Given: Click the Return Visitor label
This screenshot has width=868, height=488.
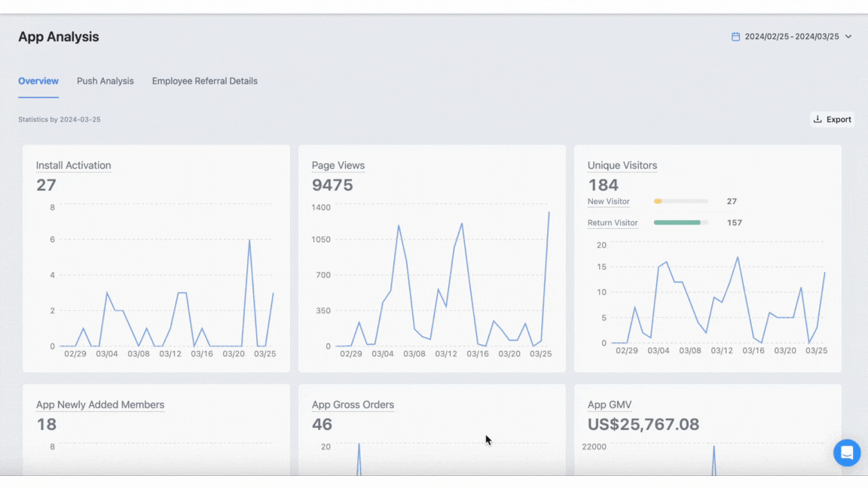Looking at the screenshot, I should [613, 222].
